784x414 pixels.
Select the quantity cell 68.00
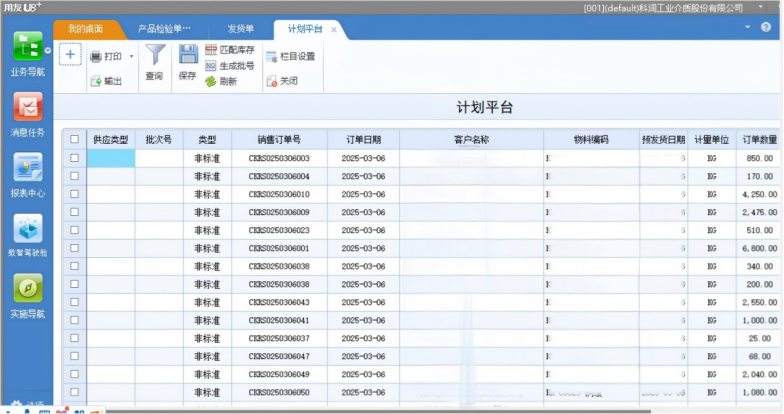tap(760, 356)
